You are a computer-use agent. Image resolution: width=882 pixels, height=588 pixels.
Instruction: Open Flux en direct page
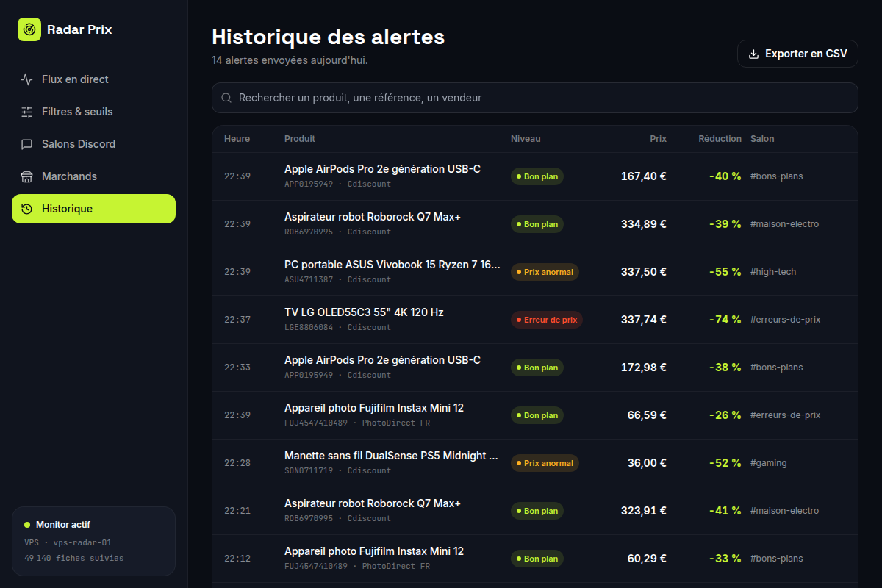93,79
